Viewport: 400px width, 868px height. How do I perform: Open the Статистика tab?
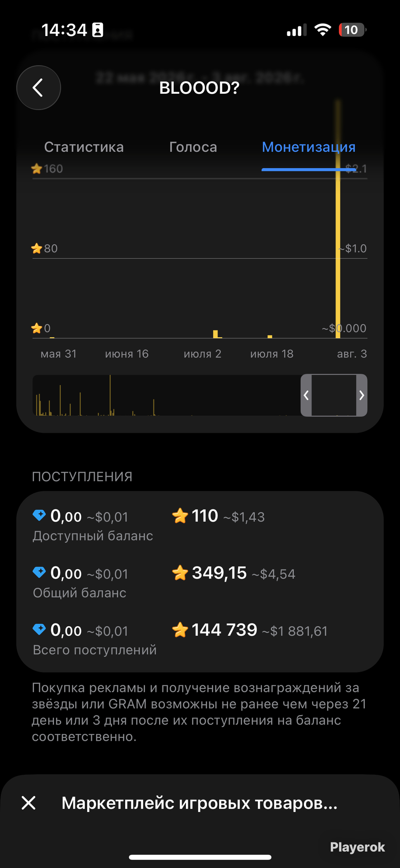click(84, 147)
